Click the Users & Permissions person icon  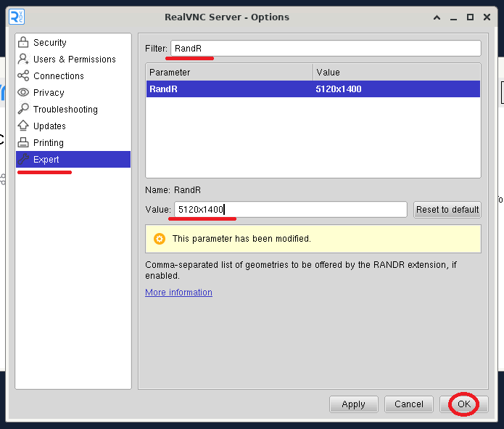[x=23, y=59]
